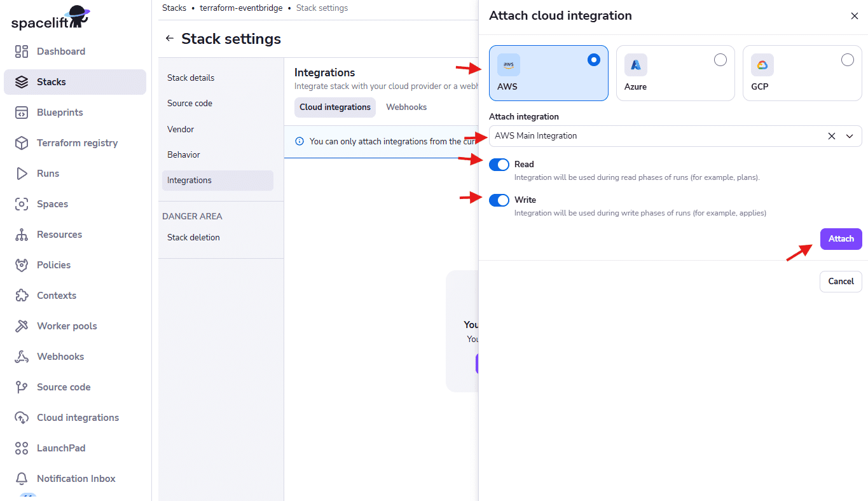Select the GCP radio button
The width and height of the screenshot is (868, 501).
848,60
